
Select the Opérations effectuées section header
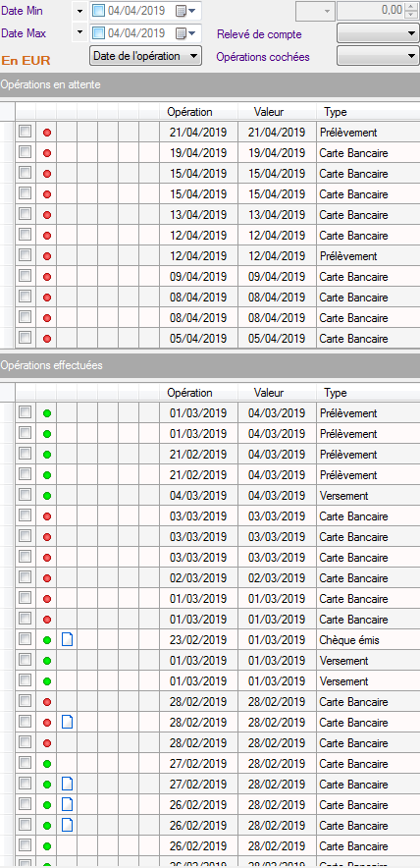pyautogui.click(x=210, y=365)
